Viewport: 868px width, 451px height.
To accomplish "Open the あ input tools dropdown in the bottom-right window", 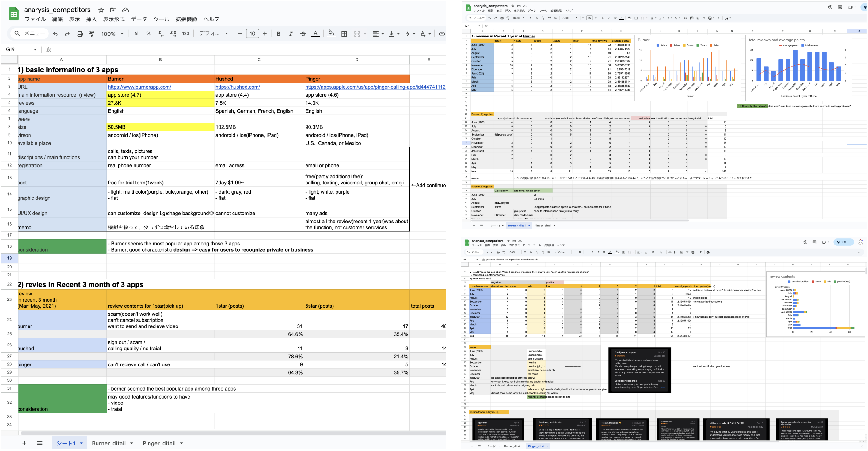I will 709,252.
